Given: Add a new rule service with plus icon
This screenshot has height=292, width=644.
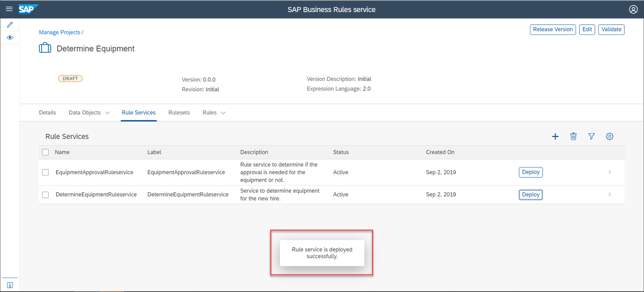Looking at the screenshot, I should click(555, 137).
